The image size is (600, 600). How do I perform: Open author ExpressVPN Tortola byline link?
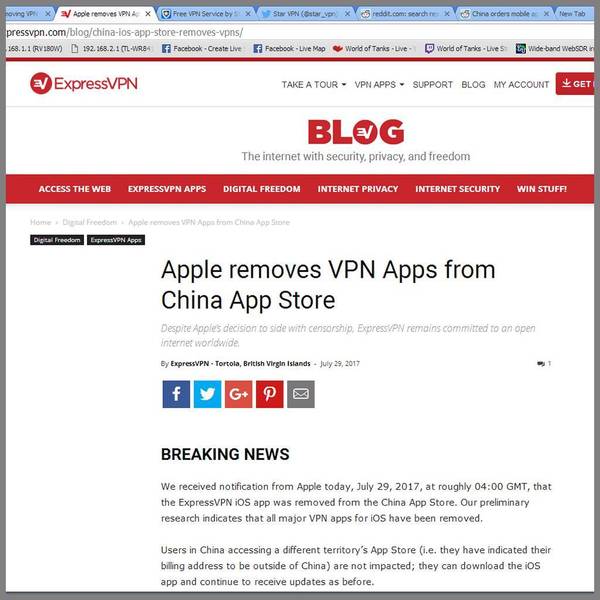240,364
